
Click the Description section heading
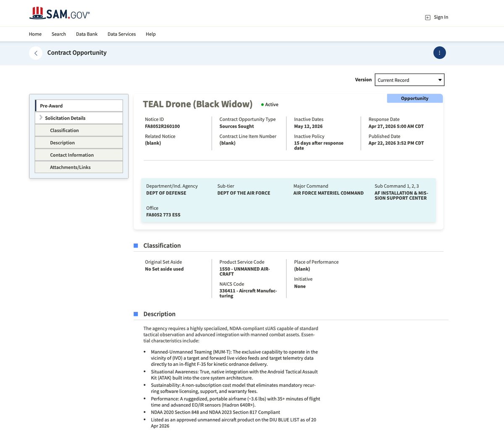point(159,314)
